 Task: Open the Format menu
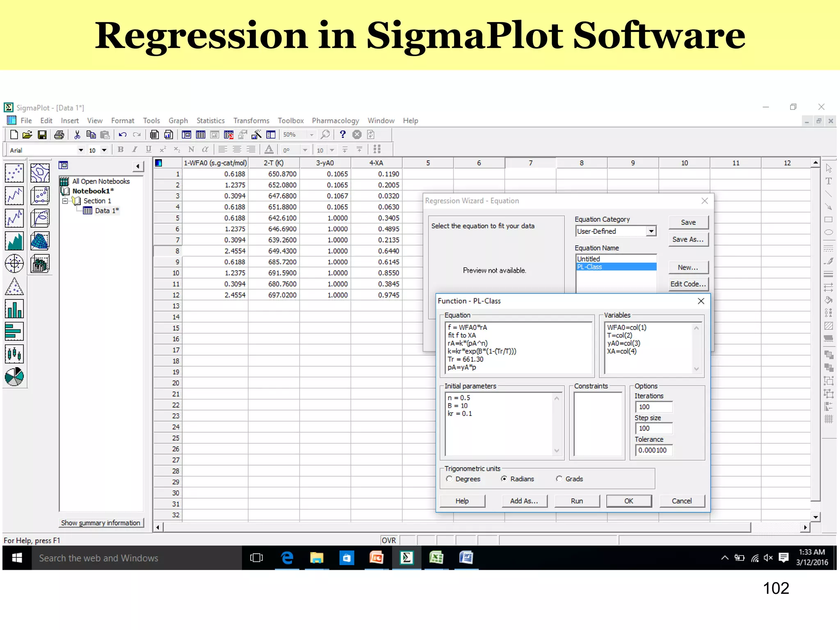(123, 121)
